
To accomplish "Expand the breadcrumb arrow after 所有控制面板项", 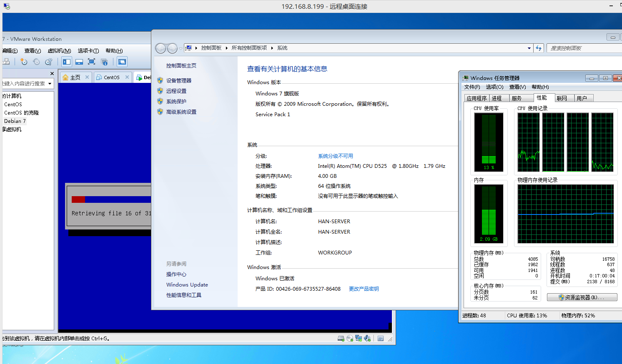I will (272, 48).
